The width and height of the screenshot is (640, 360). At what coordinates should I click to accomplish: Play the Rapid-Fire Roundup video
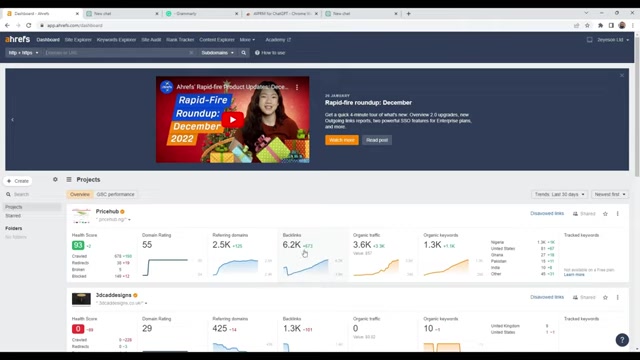click(233, 120)
